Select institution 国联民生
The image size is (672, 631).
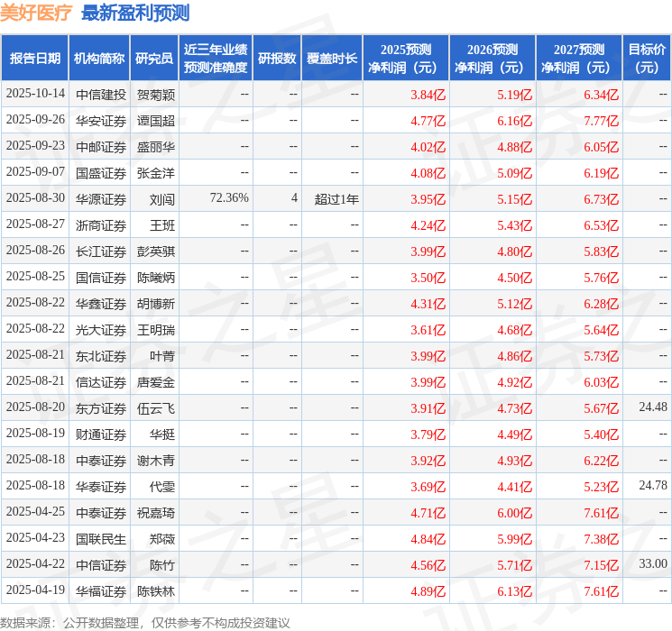[101, 539]
